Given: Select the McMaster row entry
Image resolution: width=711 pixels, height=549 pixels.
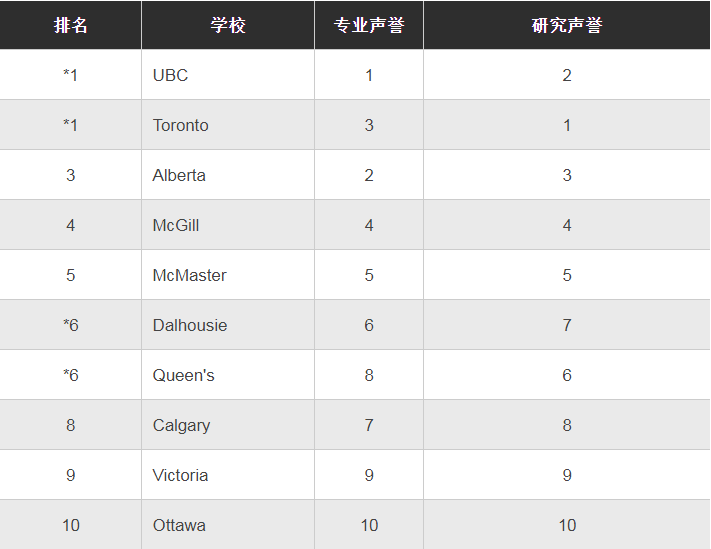Looking at the screenshot, I should [x=189, y=275].
